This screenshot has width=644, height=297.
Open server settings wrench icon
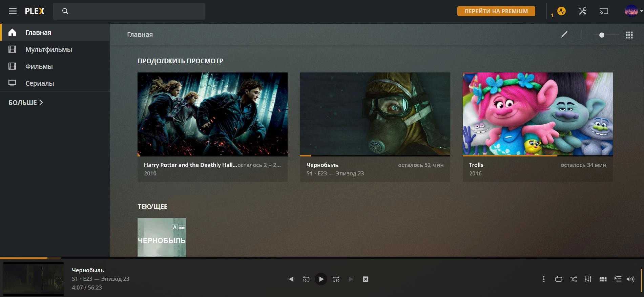coord(582,11)
